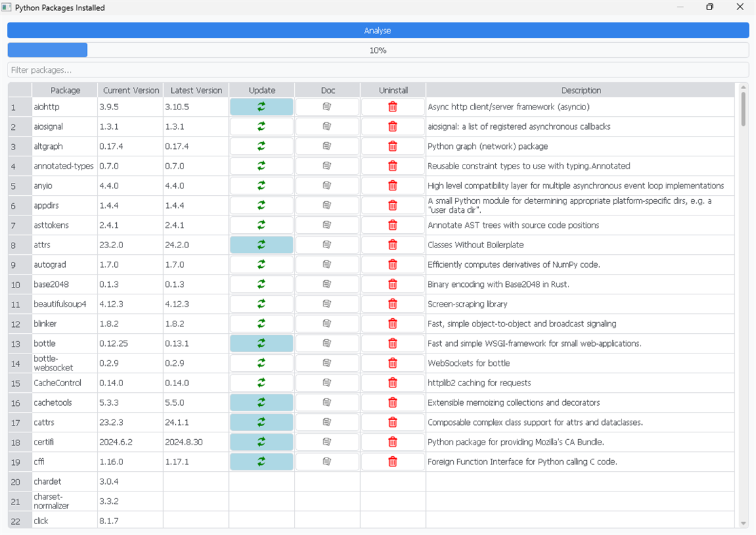
Task: Uninstall the cattrs package
Action: coord(393,422)
